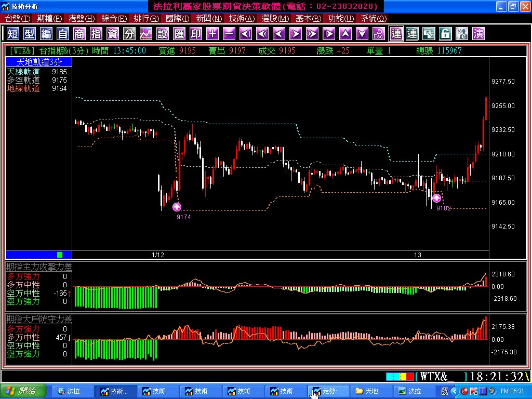Toggle the highlighted purple 連 button
This screenshot has height=399, width=532.
(x=396, y=34)
